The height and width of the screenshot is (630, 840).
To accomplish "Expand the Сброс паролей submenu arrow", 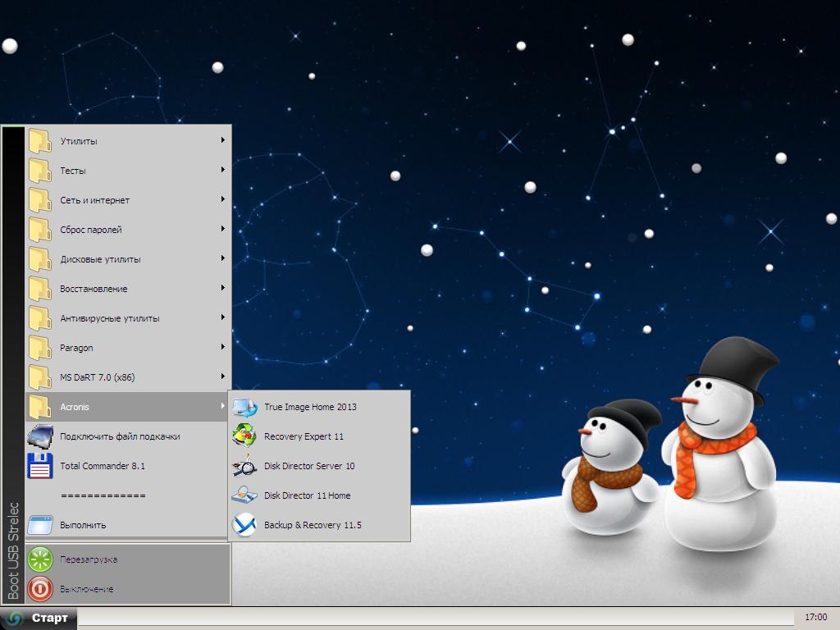I will [x=222, y=229].
